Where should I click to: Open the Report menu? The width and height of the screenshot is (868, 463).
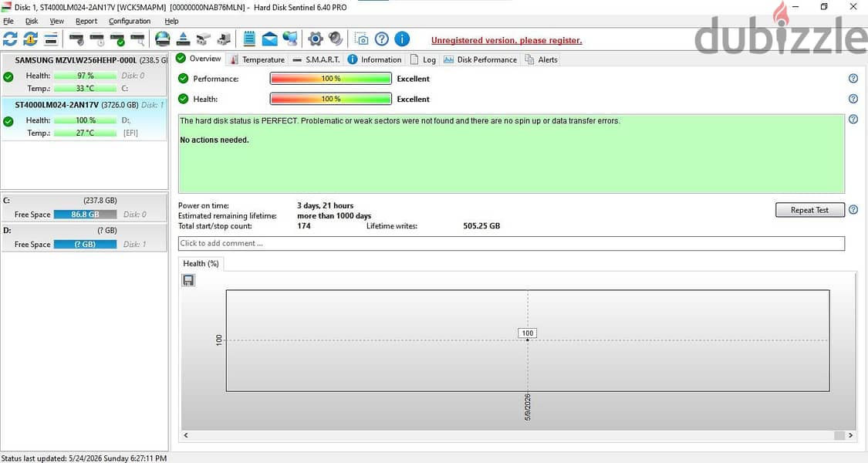[x=86, y=21]
